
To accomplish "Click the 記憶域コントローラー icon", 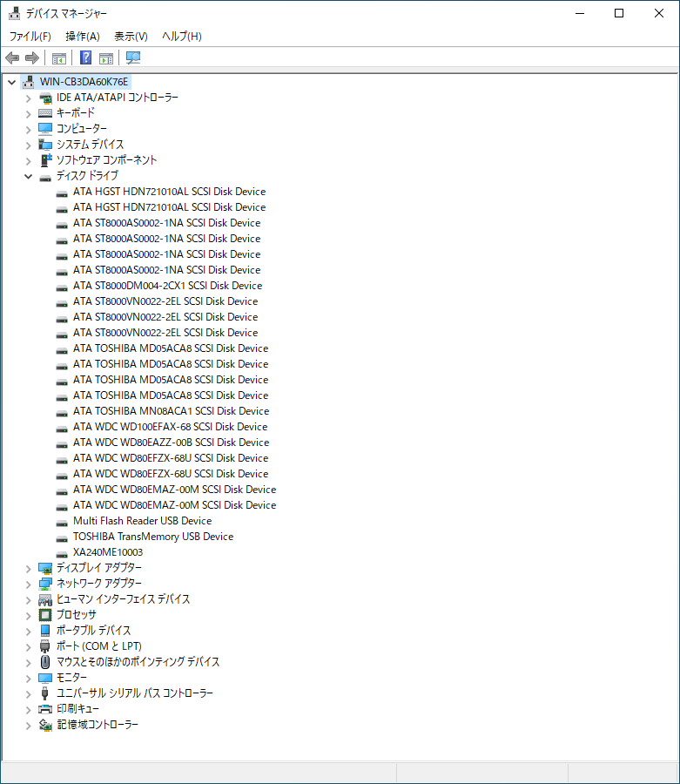I will point(45,725).
